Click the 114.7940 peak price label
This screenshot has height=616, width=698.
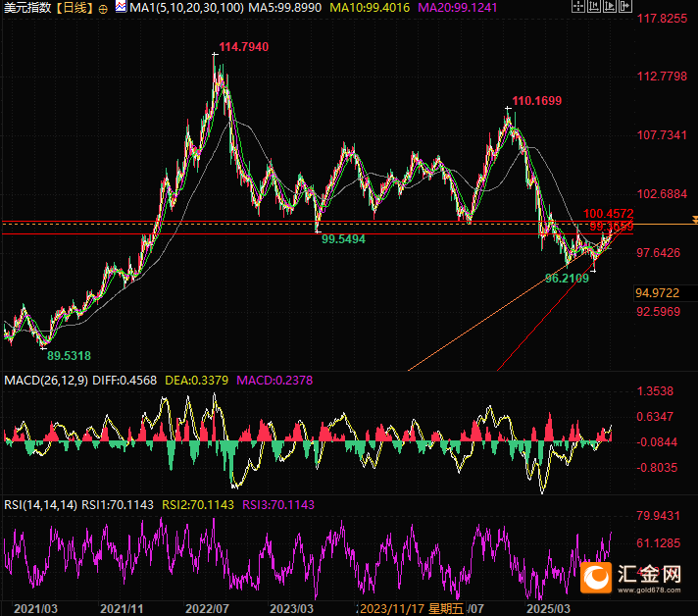(243, 47)
